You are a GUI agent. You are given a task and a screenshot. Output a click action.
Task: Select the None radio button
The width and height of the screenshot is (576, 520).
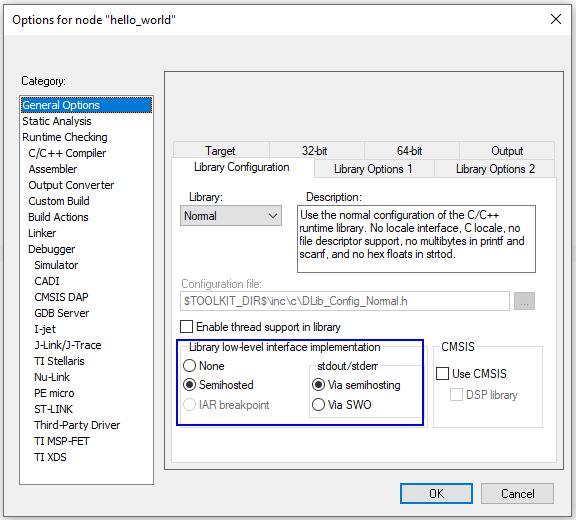tap(189, 365)
